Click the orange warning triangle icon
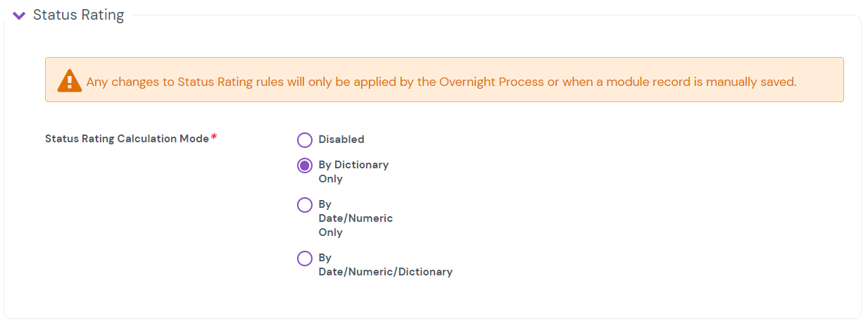 [x=69, y=81]
